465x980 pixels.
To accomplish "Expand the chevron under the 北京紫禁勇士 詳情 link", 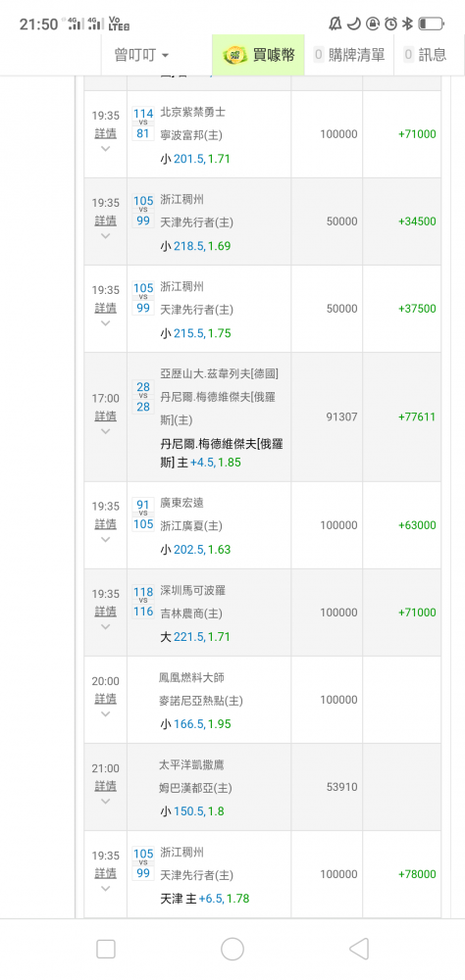I will tap(105, 149).
